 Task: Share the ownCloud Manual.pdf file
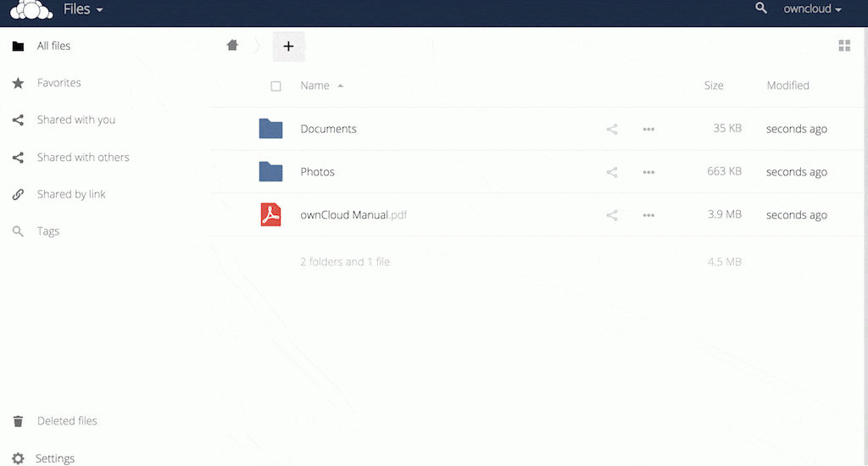612,215
